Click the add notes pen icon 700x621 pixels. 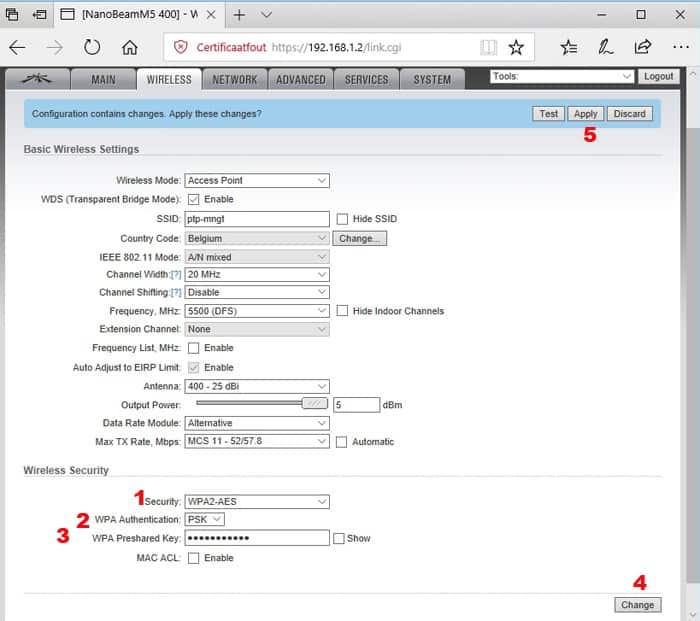(606, 47)
